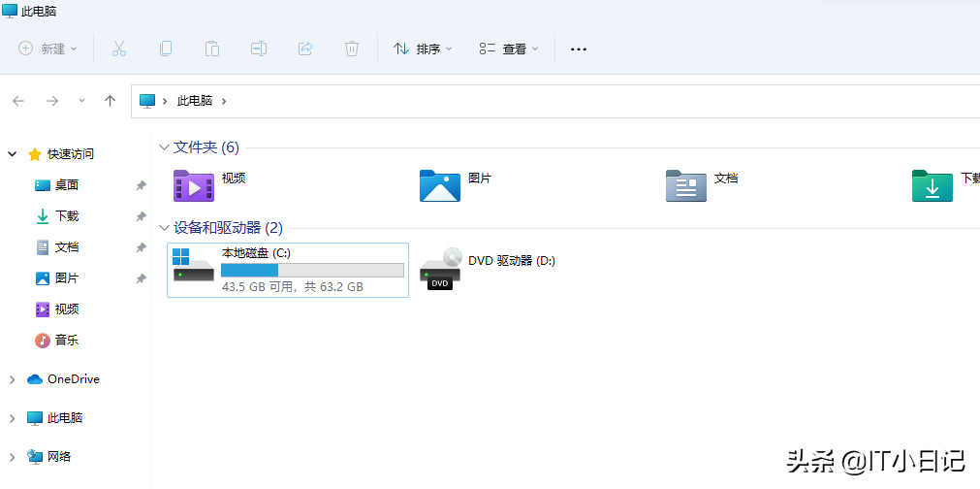Click the Share icon in toolbar
Viewport: 980px width, 489px height.
click(305, 49)
